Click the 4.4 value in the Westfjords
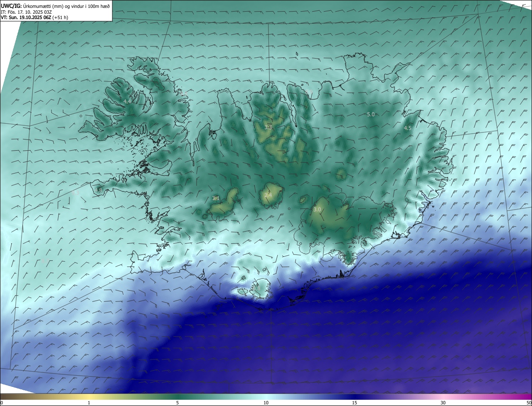 (x=127, y=101)
